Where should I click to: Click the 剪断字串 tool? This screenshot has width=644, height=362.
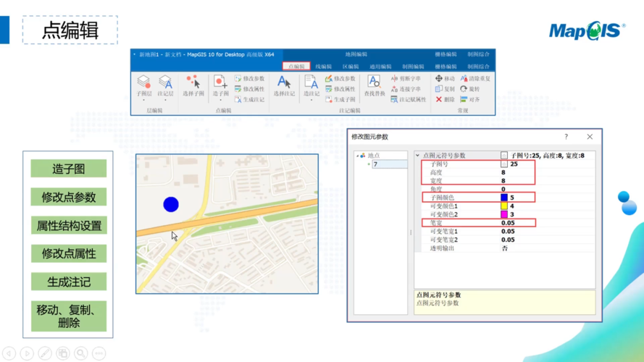(406, 78)
